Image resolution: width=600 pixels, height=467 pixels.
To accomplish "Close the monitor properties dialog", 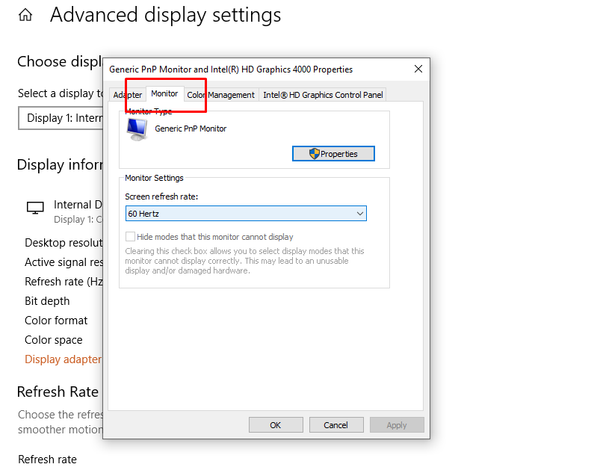I will point(418,69).
